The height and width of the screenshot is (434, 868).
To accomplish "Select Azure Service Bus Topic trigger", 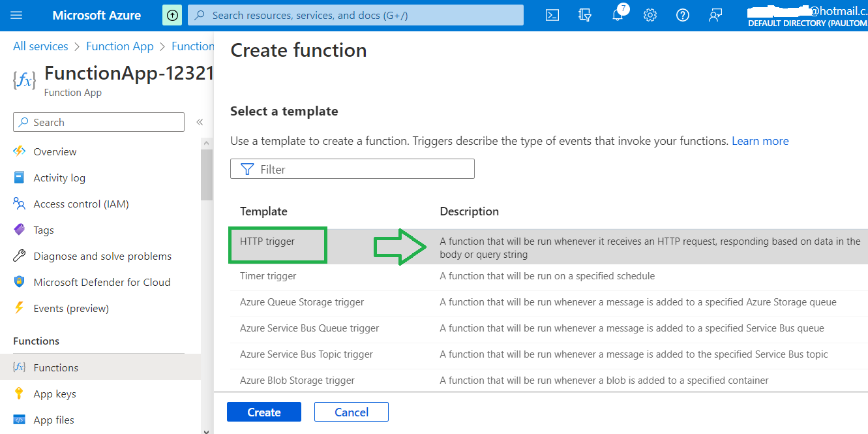I will tap(307, 354).
